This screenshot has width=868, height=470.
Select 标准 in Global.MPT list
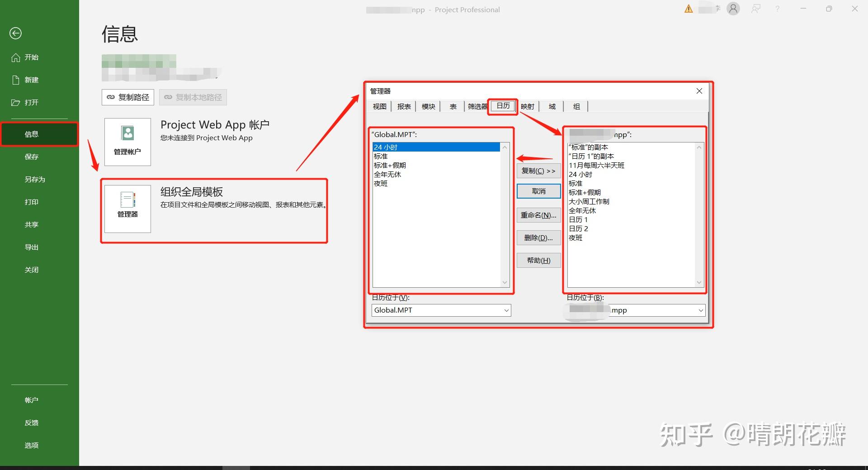(x=436, y=157)
